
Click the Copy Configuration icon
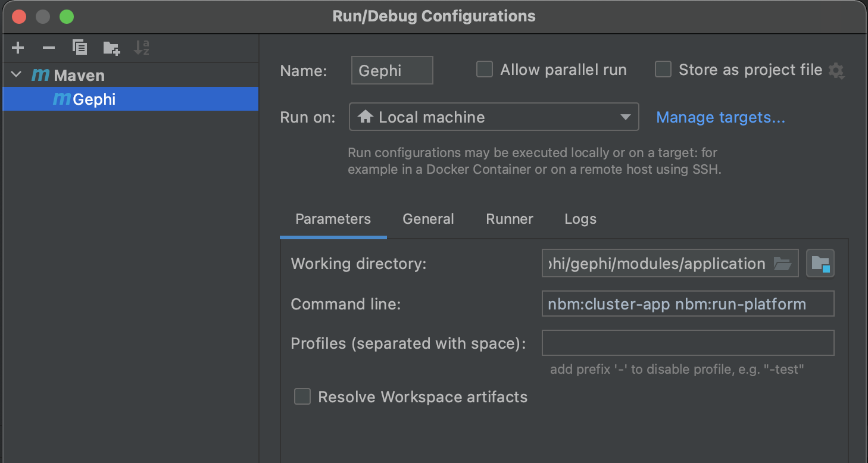click(80, 48)
